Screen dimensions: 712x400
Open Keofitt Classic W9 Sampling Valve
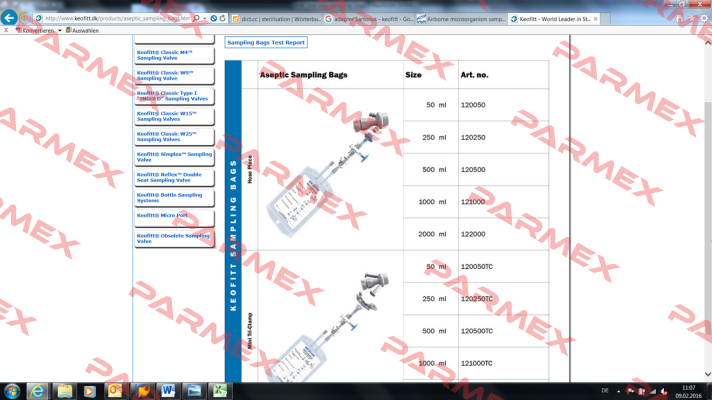(174, 75)
